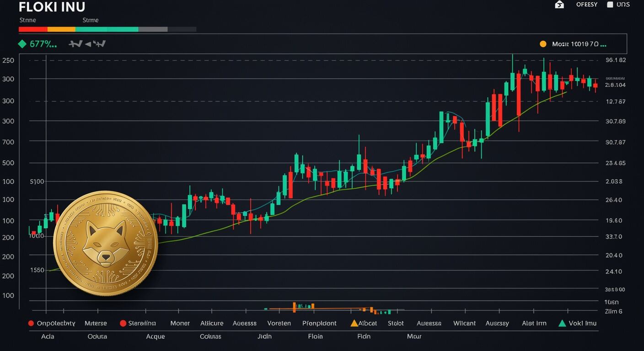Click the red segment of the progress bar
The image size is (644, 351).
click(x=33, y=29)
